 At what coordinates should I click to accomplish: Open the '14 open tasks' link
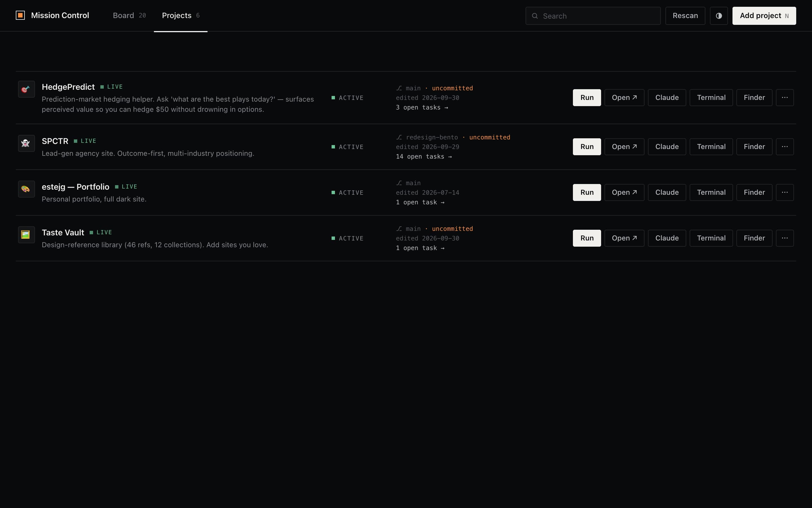(x=424, y=157)
